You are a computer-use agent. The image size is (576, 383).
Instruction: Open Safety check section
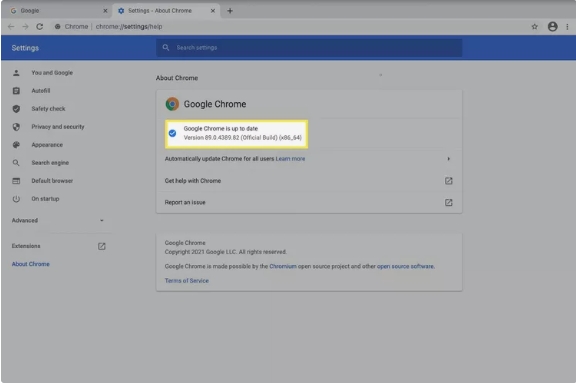pyautogui.click(x=48, y=109)
